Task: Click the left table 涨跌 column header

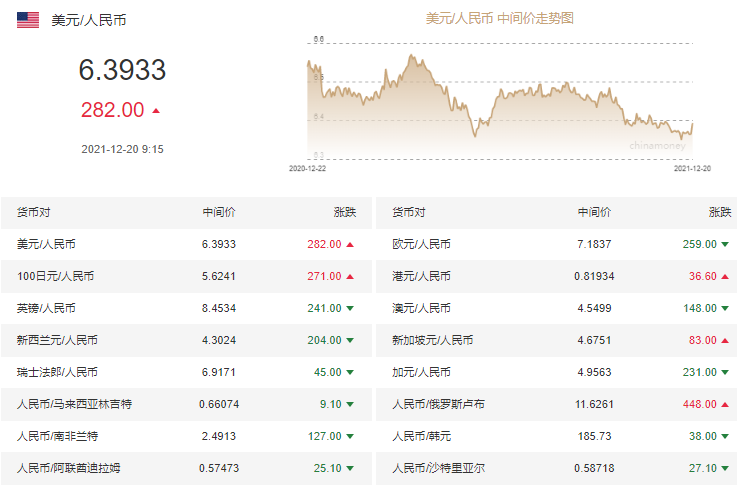Action: [345, 212]
